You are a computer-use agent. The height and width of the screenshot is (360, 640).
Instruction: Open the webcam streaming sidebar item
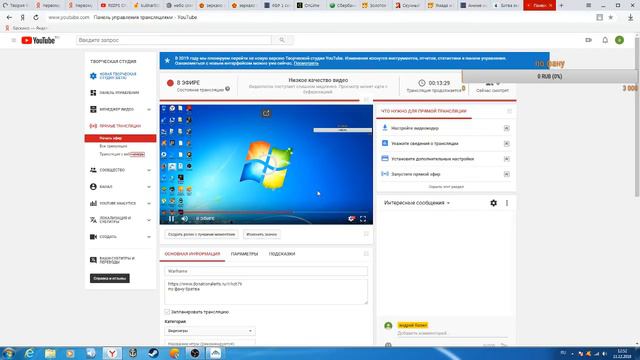tap(122, 154)
